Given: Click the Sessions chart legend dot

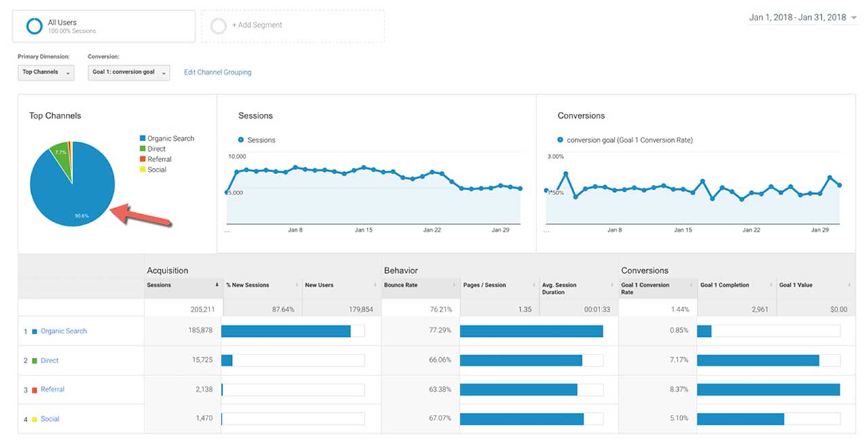Looking at the screenshot, I should pos(241,140).
